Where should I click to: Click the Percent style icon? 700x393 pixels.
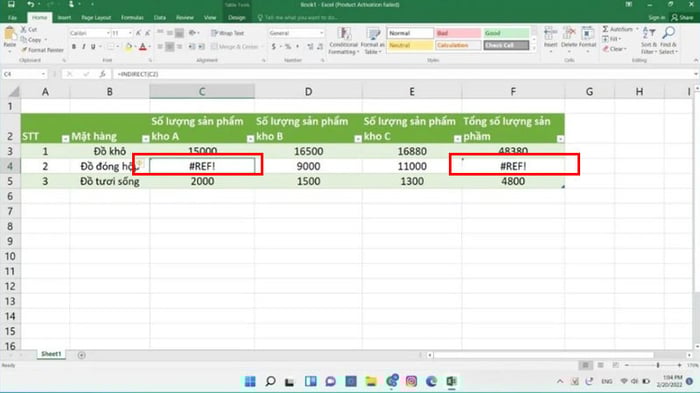(x=288, y=46)
